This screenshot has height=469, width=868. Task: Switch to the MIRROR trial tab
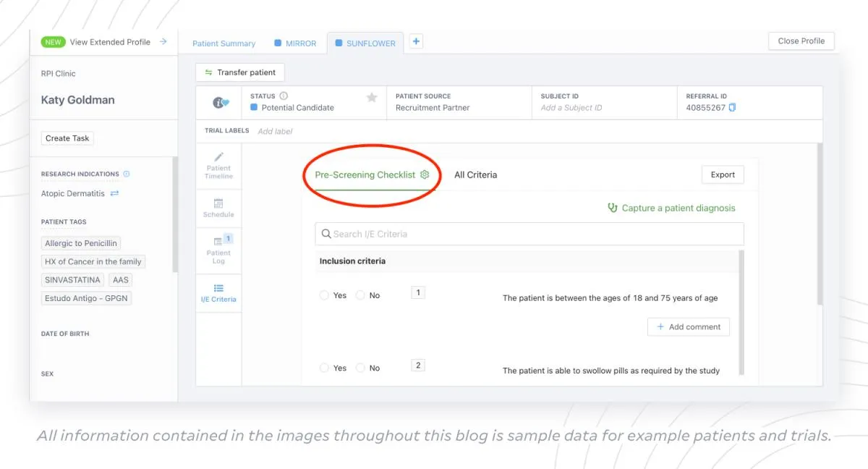[x=295, y=43]
